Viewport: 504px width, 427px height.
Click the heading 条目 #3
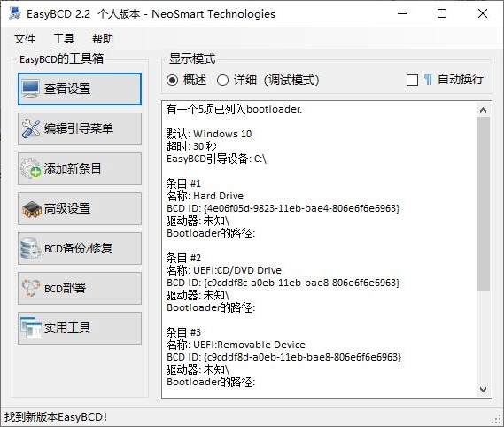coord(183,332)
